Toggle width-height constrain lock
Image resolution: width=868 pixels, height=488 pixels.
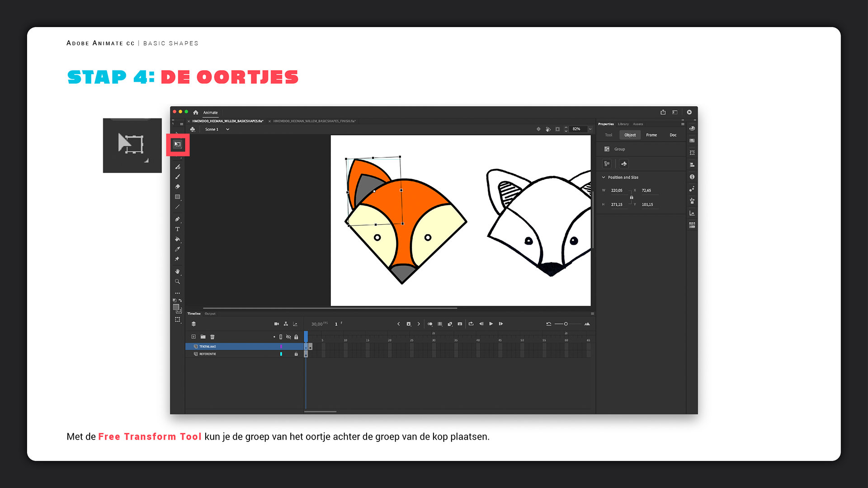point(632,197)
